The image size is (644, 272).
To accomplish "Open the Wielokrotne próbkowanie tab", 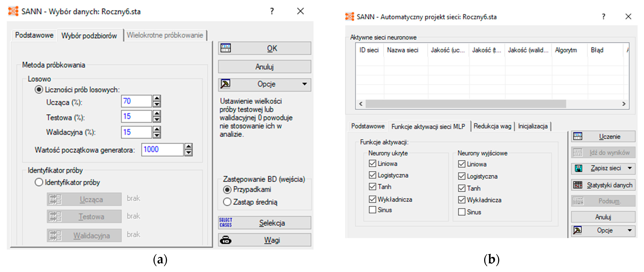I will [165, 35].
